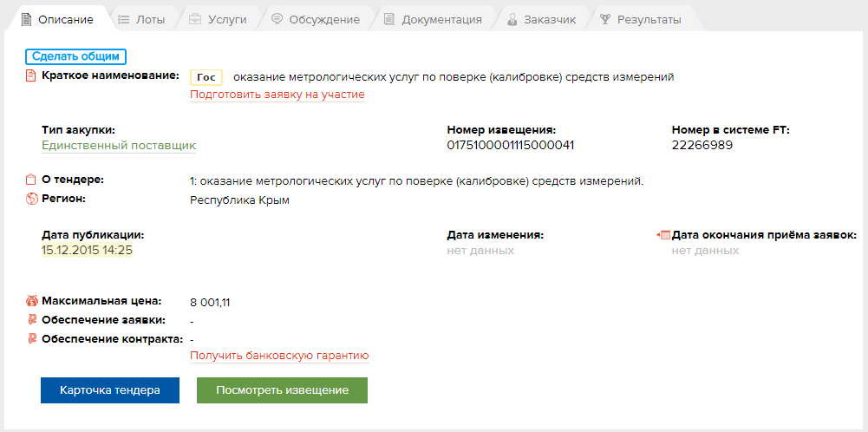Click the trophy icon on the Результаты tab
The width and height of the screenshot is (868, 432).
pos(605,19)
